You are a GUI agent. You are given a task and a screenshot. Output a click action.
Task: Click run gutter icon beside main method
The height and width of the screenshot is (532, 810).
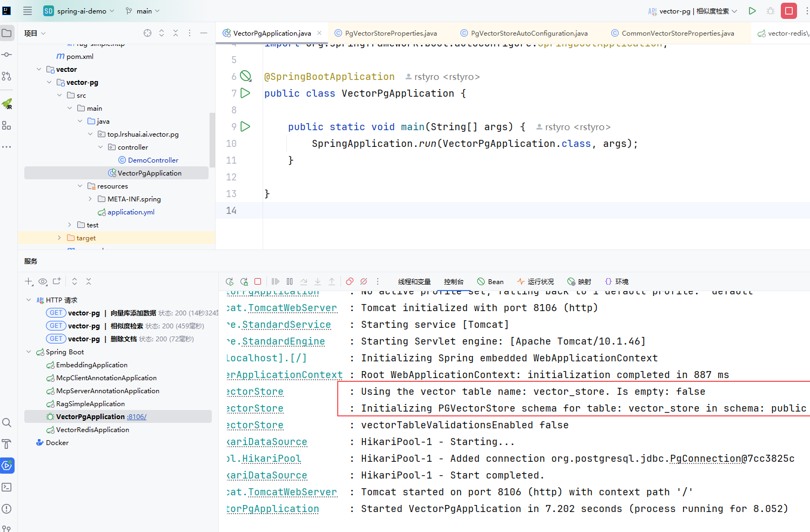(245, 126)
